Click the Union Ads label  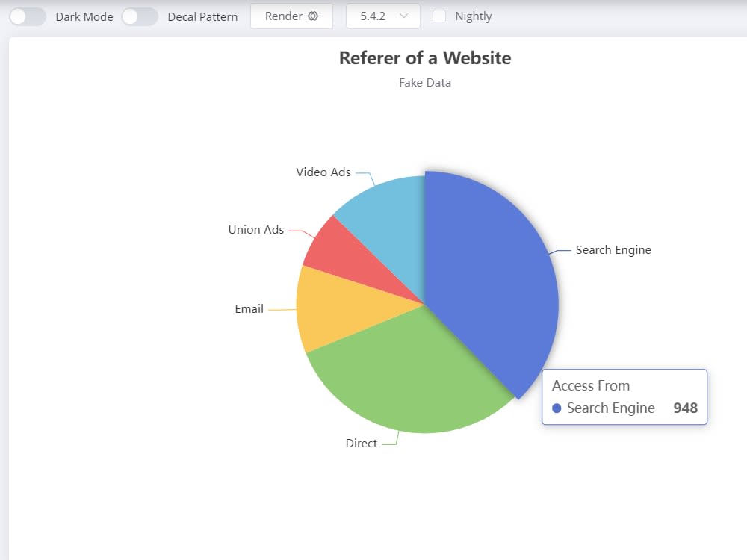point(256,230)
